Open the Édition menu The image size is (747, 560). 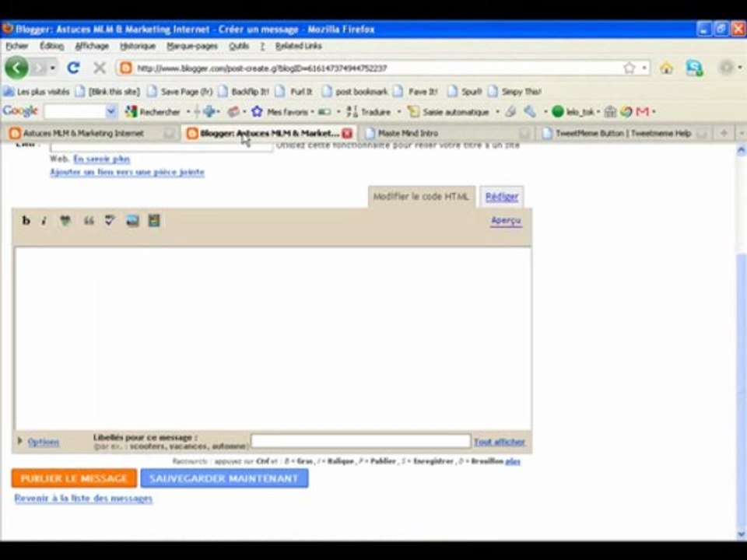[x=51, y=46]
